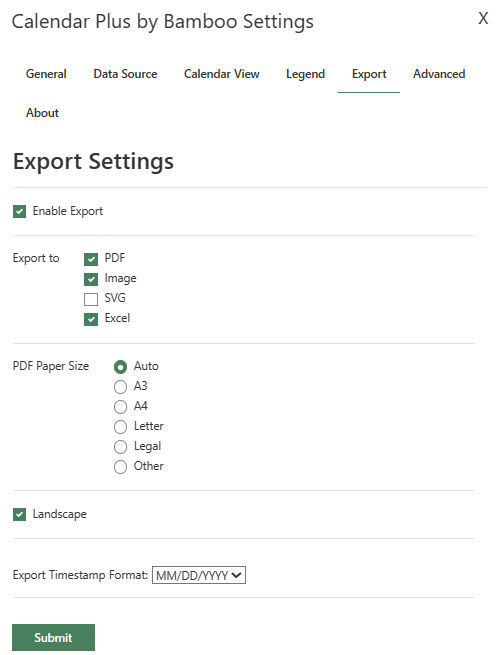Select Legal paper size option
The width and height of the screenshot is (498, 655).
(120, 447)
